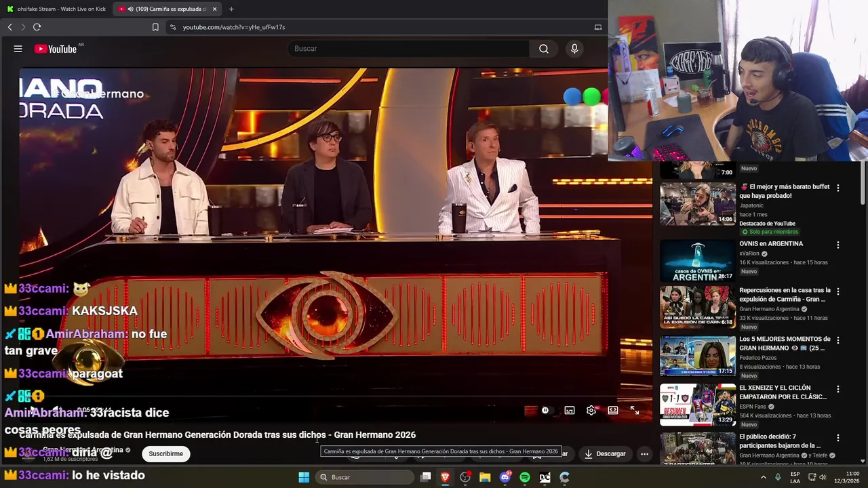The height and width of the screenshot is (488, 868).
Task: Open options menu for El público decidió video
Action: coord(838,438)
